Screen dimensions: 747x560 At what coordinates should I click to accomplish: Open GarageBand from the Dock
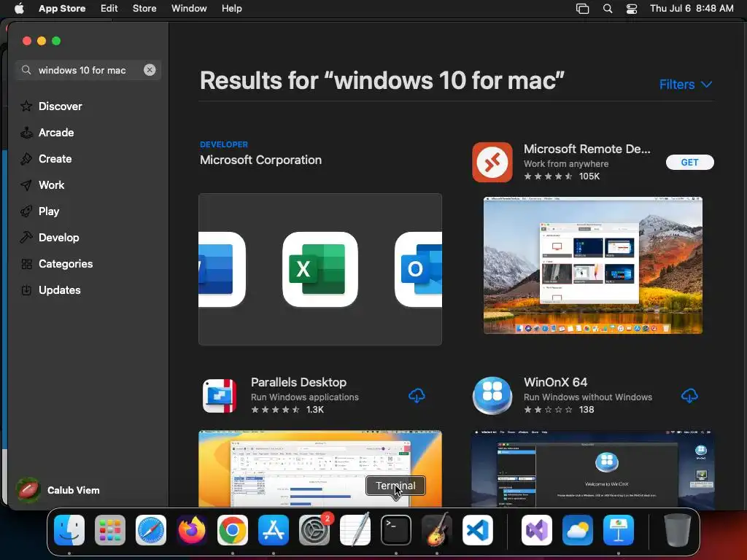(437, 530)
